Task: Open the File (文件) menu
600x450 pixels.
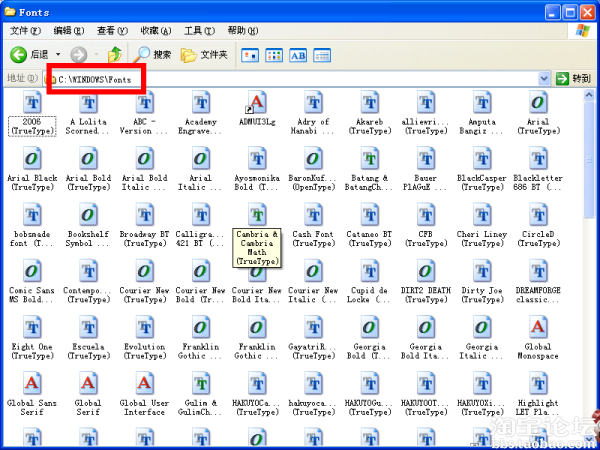Action: click(x=25, y=31)
